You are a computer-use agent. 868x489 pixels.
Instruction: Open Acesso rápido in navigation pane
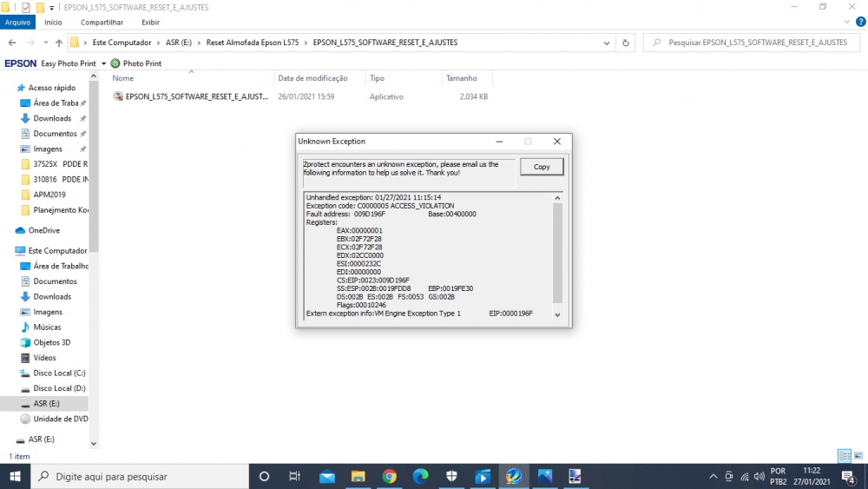51,88
